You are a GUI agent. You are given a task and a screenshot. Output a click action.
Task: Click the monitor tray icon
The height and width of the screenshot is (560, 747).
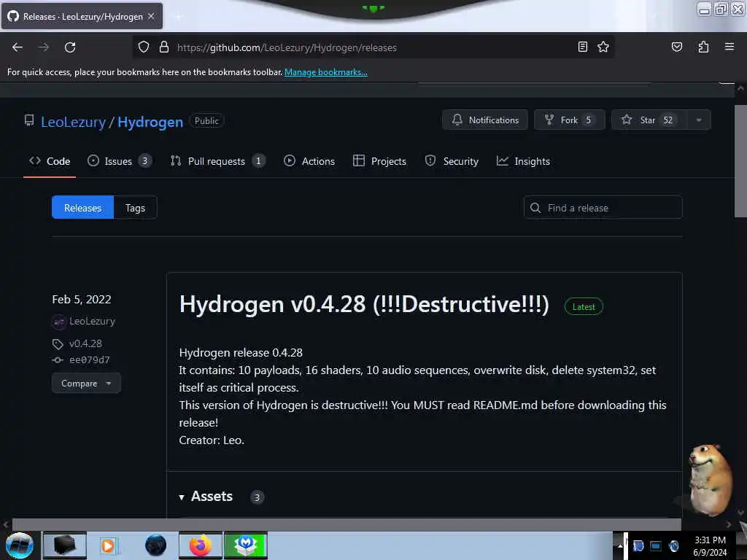(x=656, y=546)
